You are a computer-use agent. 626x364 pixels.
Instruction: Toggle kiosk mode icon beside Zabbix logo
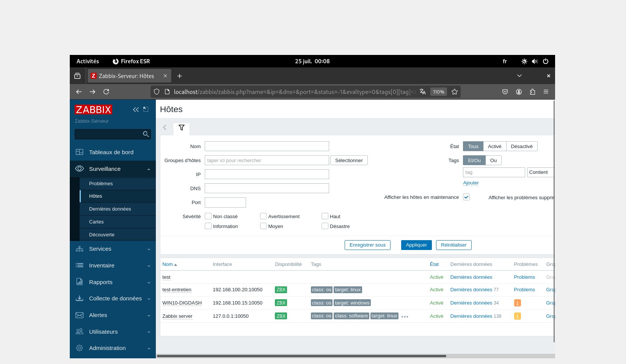[x=146, y=109]
